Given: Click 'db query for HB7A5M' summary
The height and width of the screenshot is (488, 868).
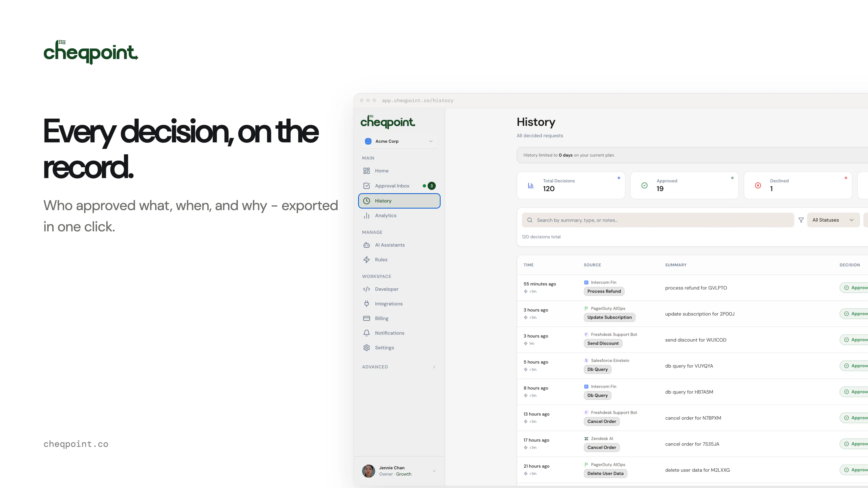Looking at the screenshot, I should tap(689, 392).
